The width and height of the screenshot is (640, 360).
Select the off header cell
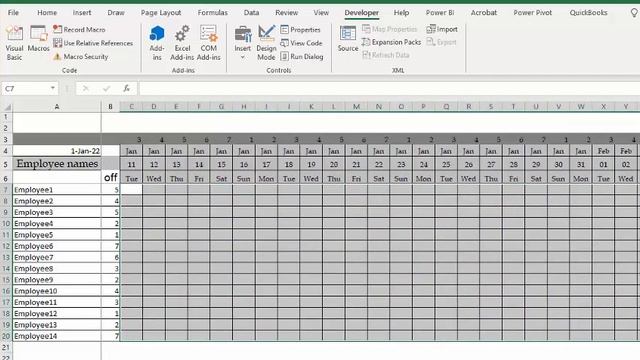(x=111, y=177)
